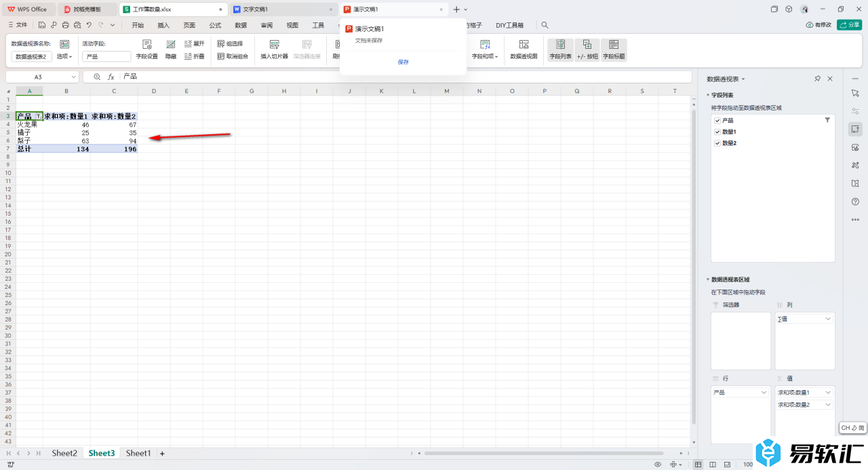Click the redo arrow icon

pos(100,25)
